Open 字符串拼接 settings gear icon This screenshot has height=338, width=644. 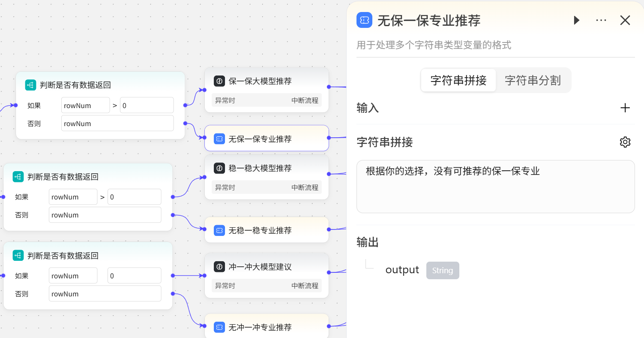coord(625,142)
